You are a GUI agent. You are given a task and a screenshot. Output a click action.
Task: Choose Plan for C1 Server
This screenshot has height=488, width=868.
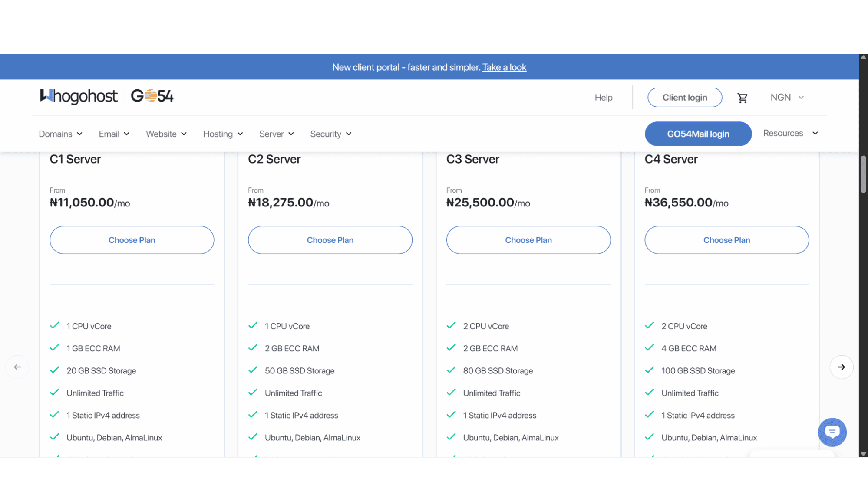(132, 240)
